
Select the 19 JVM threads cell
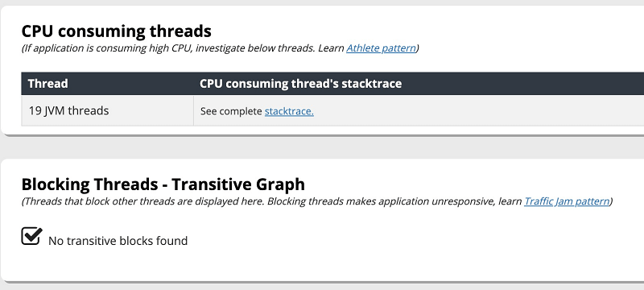pyautogui.click(x=108, y=110)
